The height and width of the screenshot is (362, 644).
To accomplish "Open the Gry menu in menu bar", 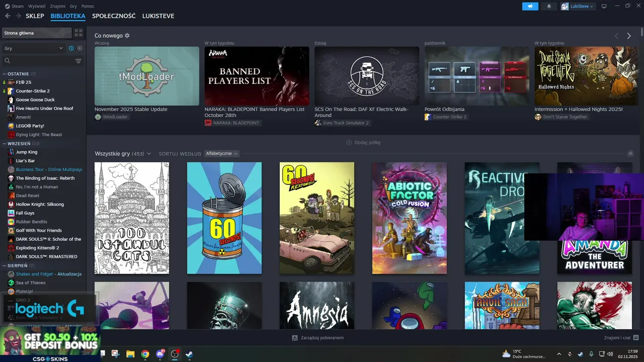I will 73,6.
